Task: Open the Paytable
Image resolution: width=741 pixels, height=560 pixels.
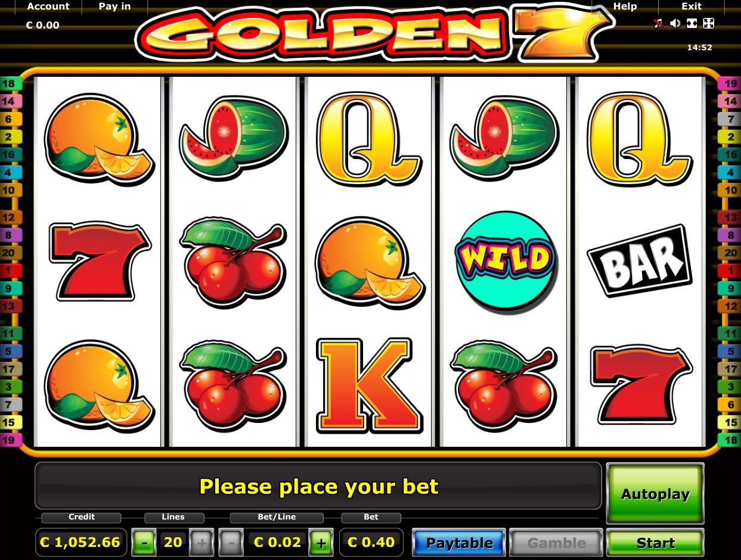Action: tap(459, 543)
